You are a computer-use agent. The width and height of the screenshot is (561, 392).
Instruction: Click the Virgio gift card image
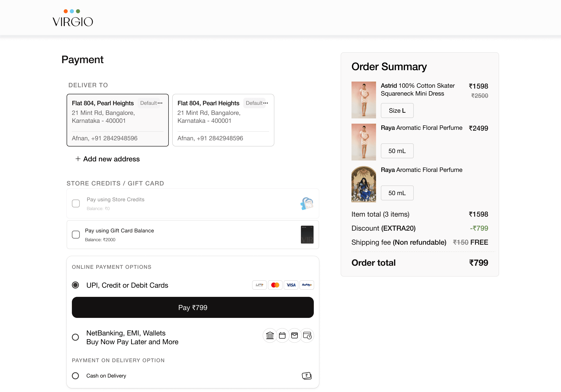point(307,235)
